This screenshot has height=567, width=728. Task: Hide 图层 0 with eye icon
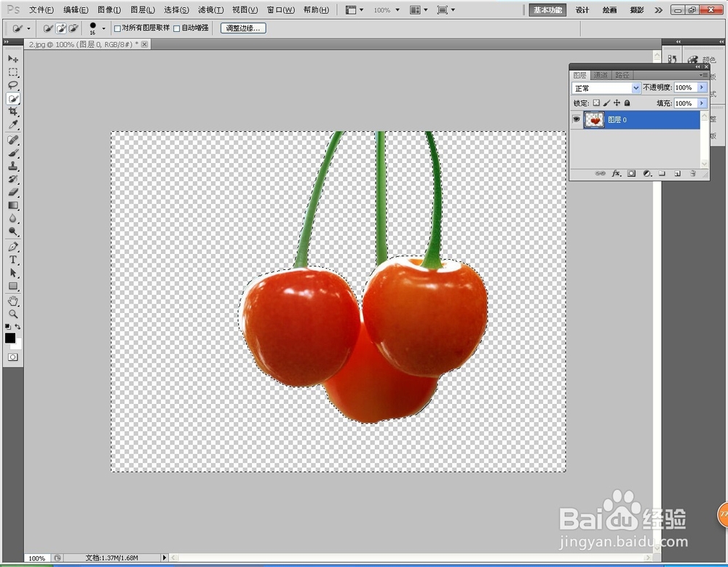pos(576,119)
